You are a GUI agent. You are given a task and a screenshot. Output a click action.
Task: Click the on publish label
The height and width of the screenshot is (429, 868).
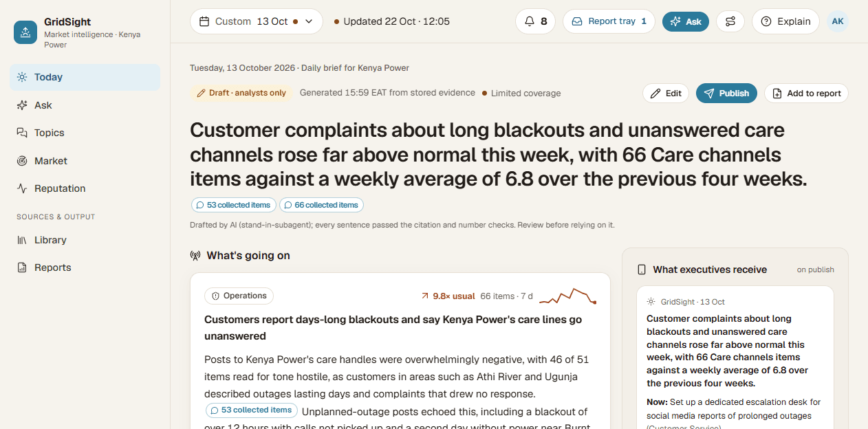tap(816, 269)
